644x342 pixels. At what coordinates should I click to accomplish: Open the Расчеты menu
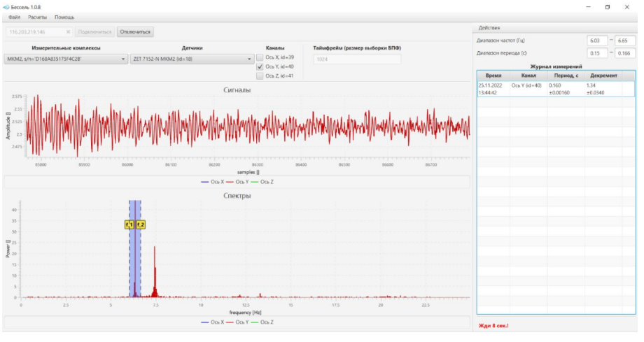[38, 17]
